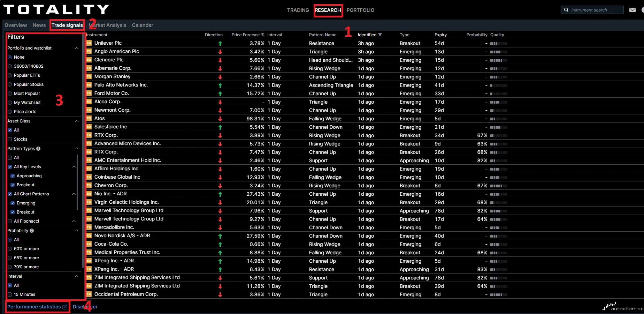Select the Popular ETFs radio option
Screen dimensions: 644x314
point(10,75)
